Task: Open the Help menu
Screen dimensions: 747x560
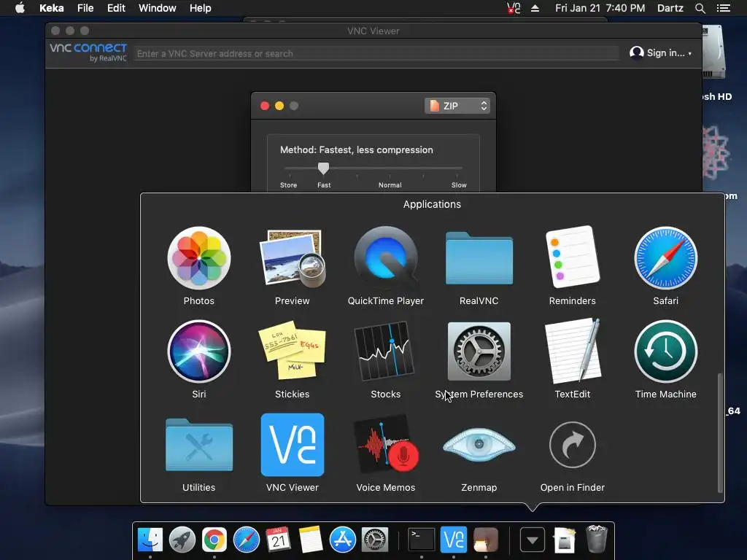Action: pyautogui.click(x=200, y=8)
